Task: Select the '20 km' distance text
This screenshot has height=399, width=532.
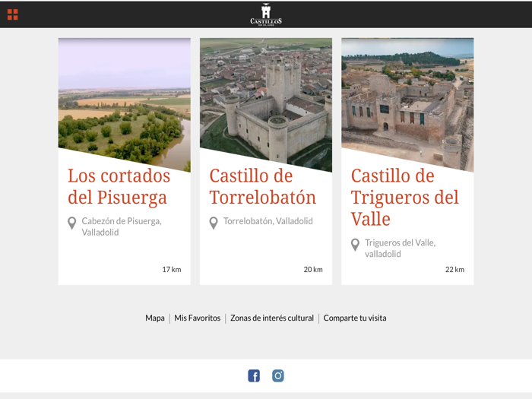Action: coord(313,269)
